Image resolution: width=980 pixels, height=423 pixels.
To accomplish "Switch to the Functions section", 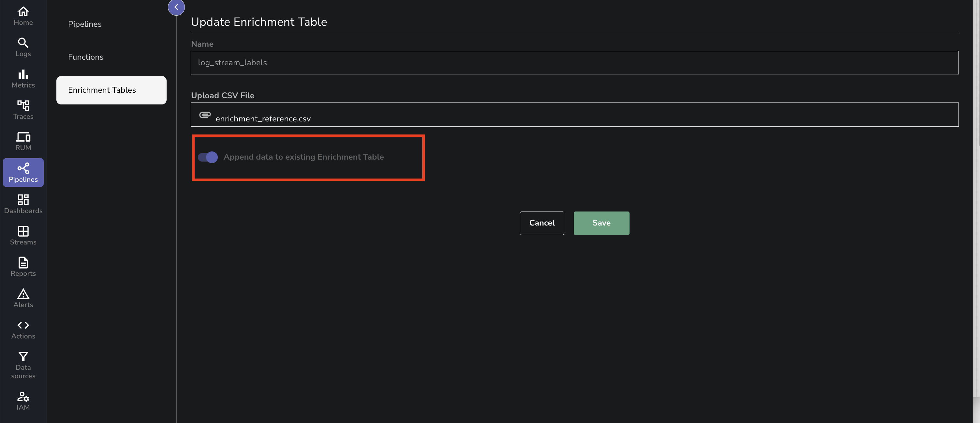I will point(86,57).
